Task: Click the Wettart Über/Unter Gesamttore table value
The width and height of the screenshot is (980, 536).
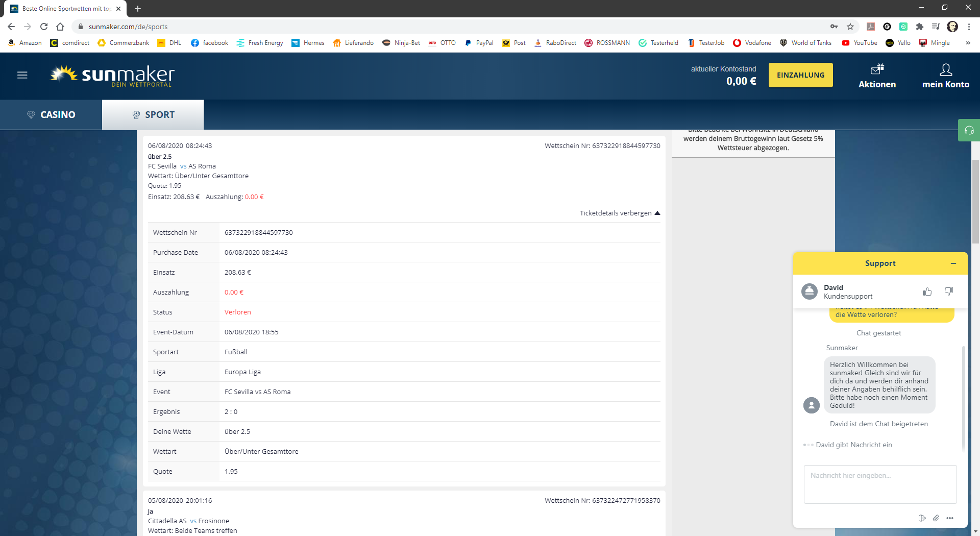Action: pos(261,452)
